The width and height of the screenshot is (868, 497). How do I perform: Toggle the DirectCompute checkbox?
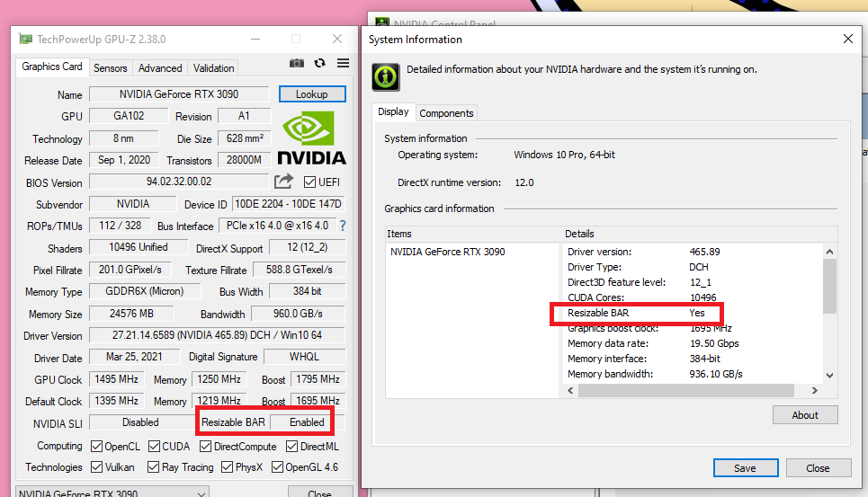205,446
